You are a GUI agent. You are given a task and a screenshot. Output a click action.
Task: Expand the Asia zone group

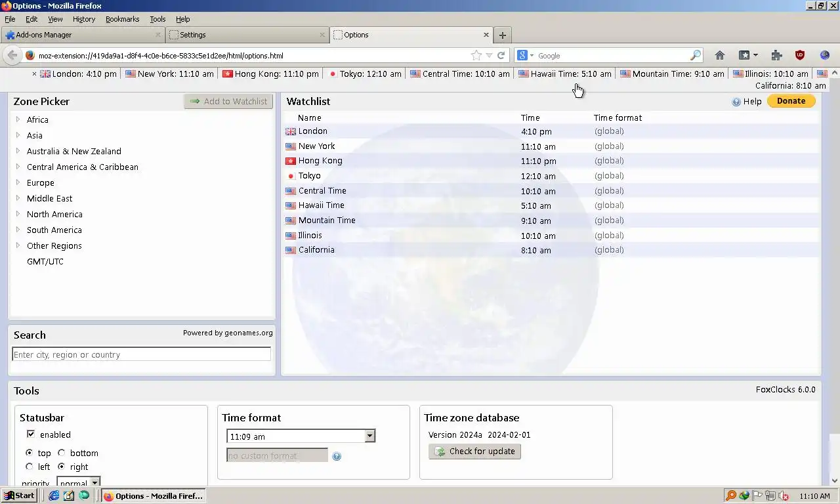[18, 135]
